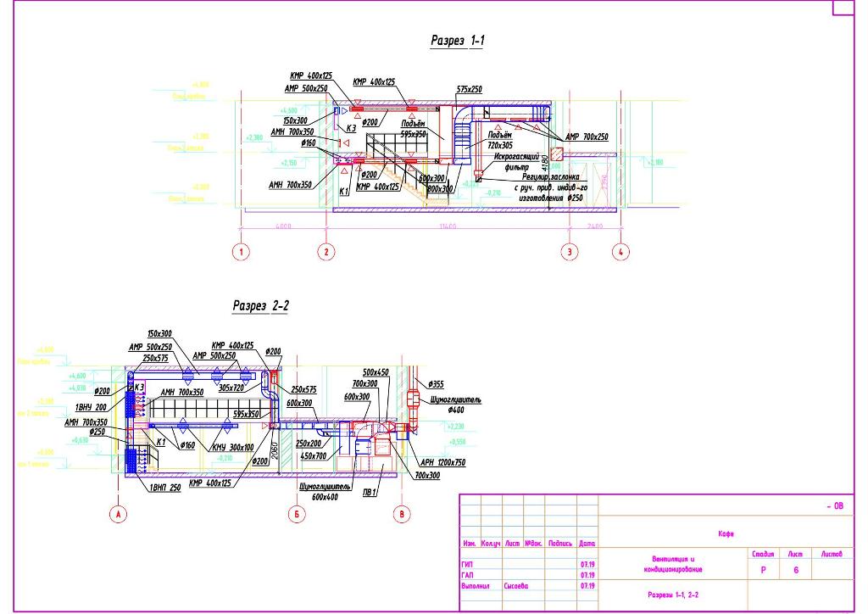Select the '2060' dimension text
This screenshot has height=614, width=868.
point(274,450)
